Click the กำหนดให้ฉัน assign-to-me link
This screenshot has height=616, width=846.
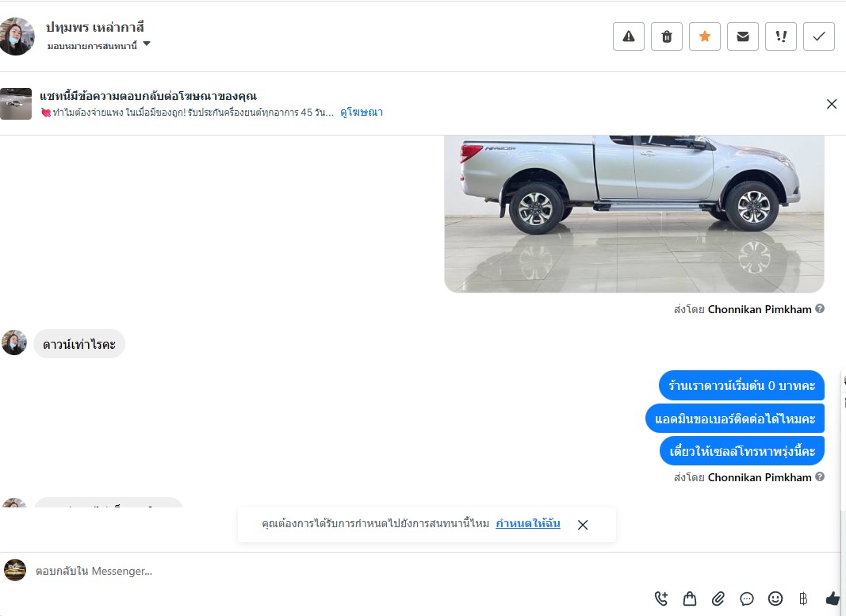(x=528, y=523)
